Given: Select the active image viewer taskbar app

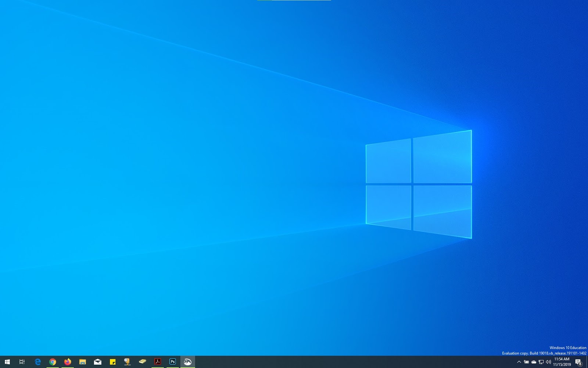Looking at the screenshot, I should click(188, 362).
